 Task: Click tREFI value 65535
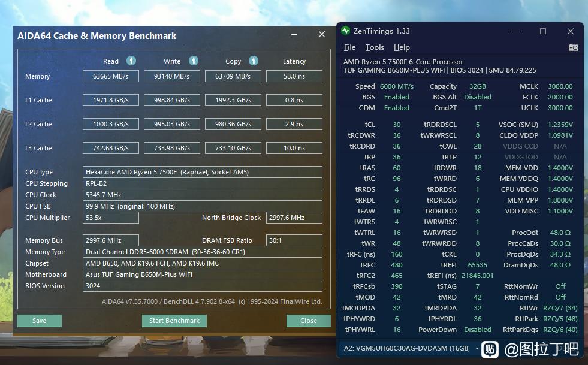tap(477, 265)
